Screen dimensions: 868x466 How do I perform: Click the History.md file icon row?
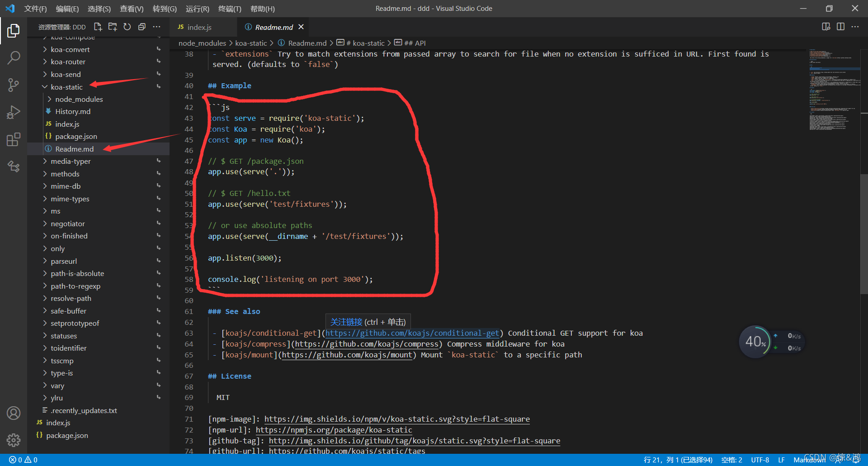[x=99, y=111]
